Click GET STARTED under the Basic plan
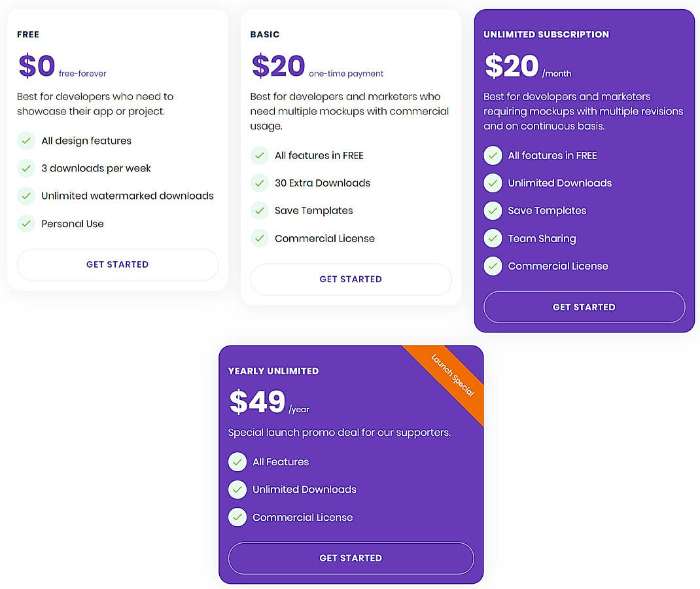 (351, 279)
